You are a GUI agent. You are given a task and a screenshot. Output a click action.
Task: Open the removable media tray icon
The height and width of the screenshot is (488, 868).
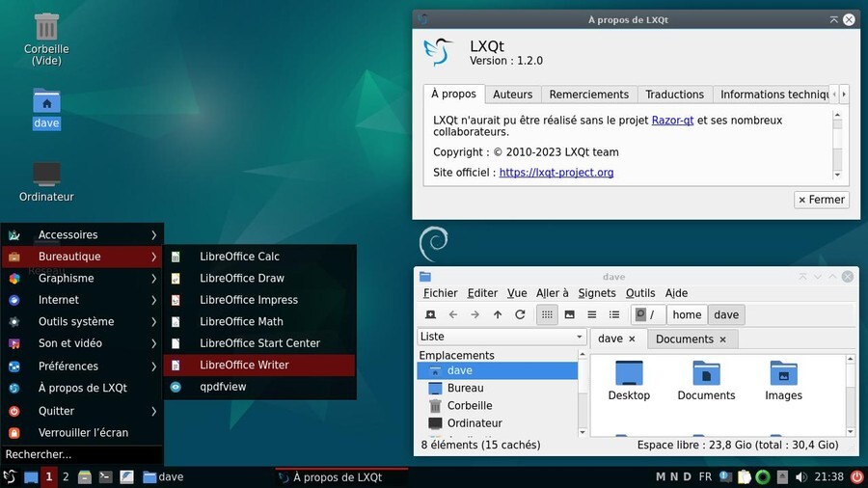(x=782, y=477)
